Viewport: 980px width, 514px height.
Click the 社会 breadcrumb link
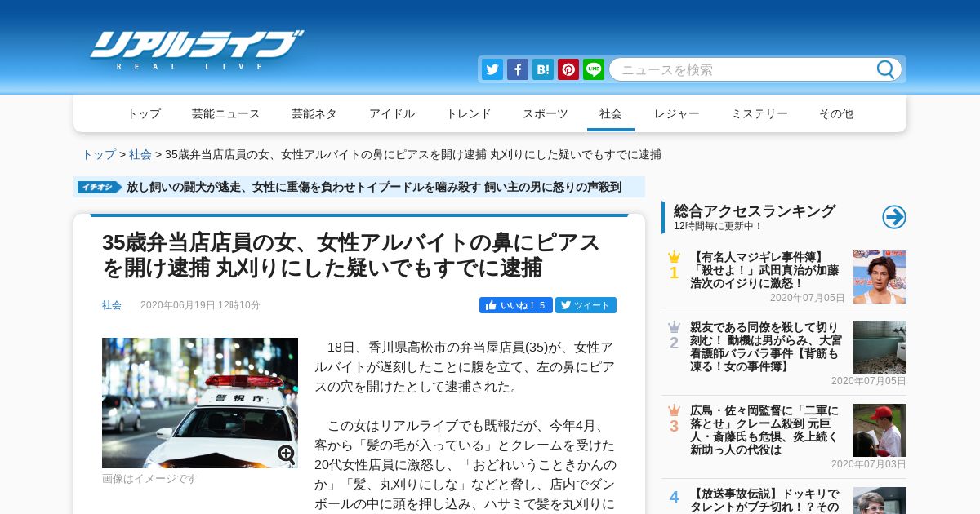click(140, 154)
